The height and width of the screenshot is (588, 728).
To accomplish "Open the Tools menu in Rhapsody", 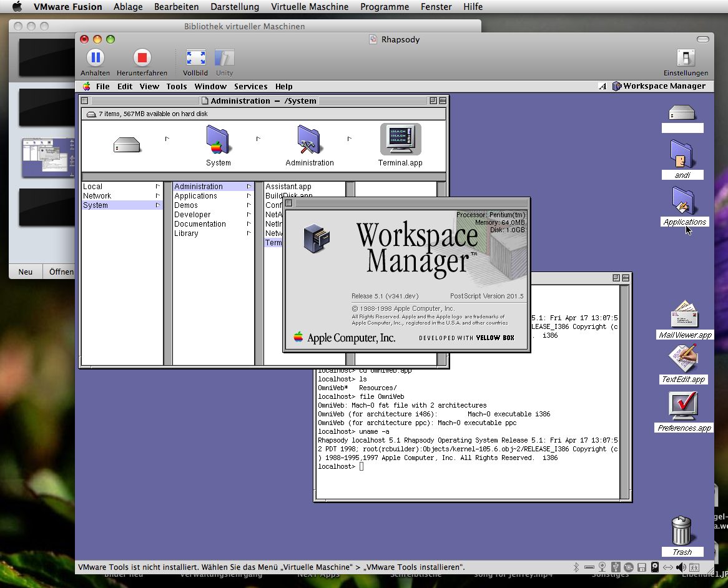I will click(x=177, y=87).
